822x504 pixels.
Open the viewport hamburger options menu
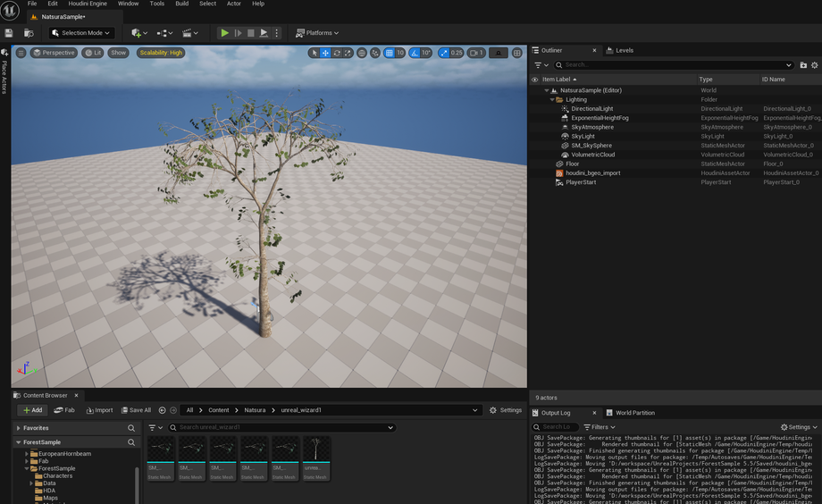[x=21, y=53]
